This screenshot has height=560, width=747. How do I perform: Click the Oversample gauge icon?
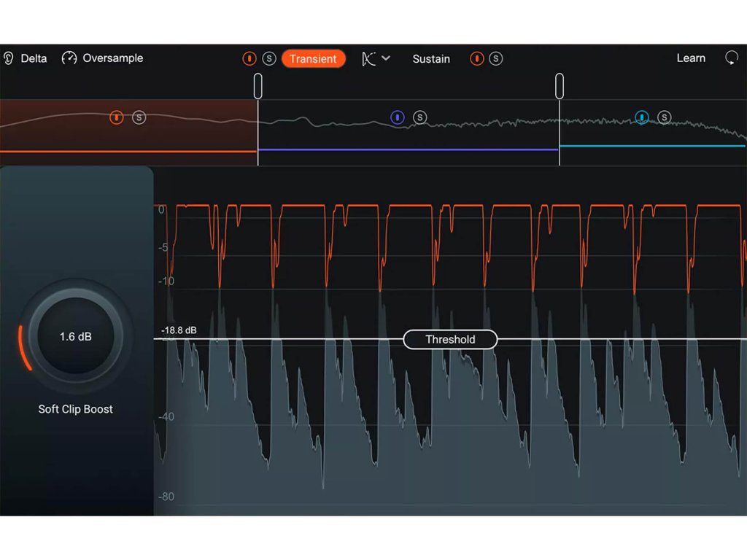click(x=69, y=58)
